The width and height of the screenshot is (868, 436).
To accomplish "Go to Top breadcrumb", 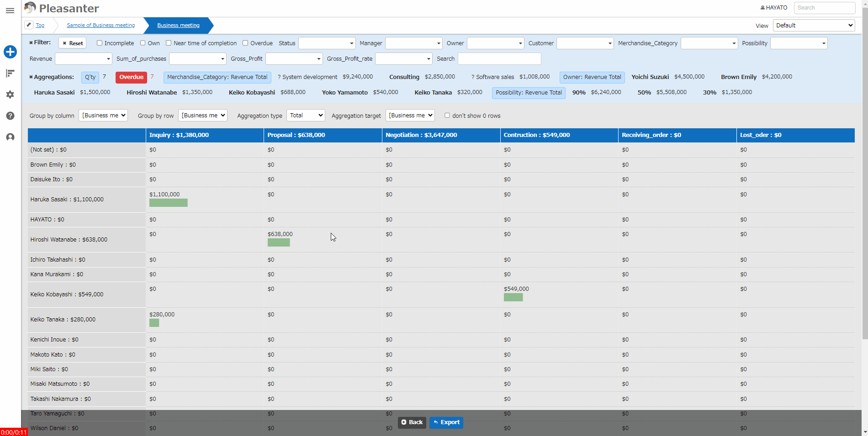I will click(40, 26).
